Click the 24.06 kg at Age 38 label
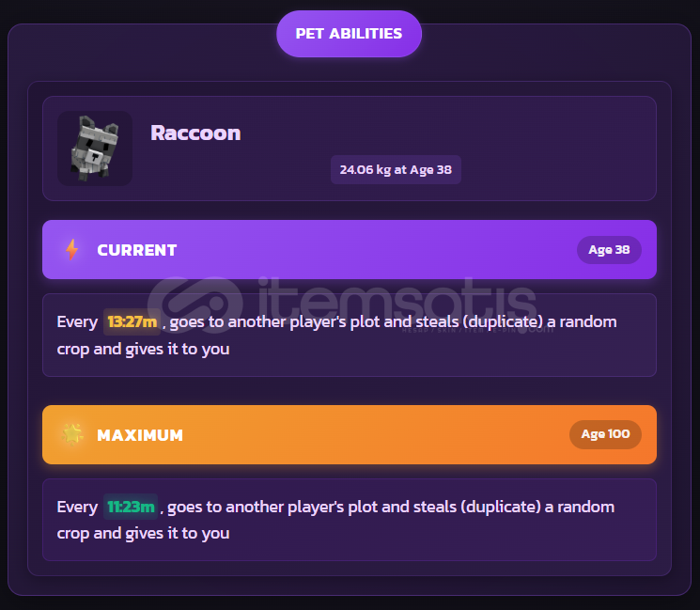Image resolution: width=700 pixels, height=610 pixels. click(396, 170)
